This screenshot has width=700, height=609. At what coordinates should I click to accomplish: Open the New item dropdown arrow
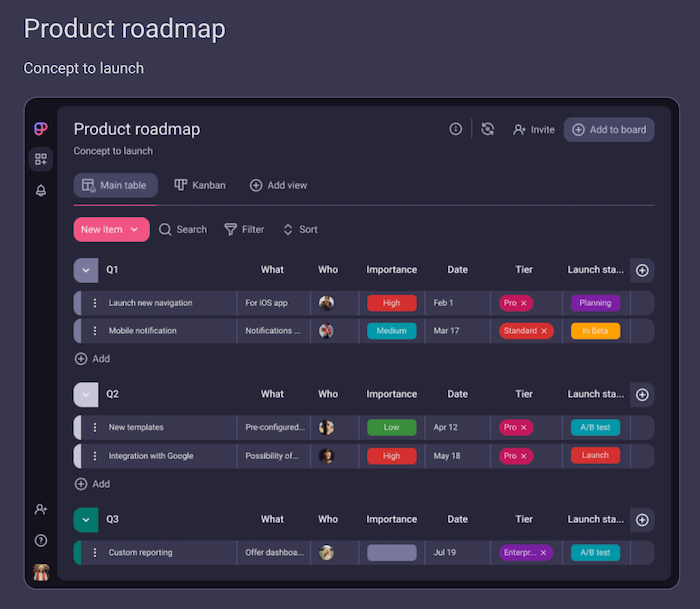coord(134,230)
